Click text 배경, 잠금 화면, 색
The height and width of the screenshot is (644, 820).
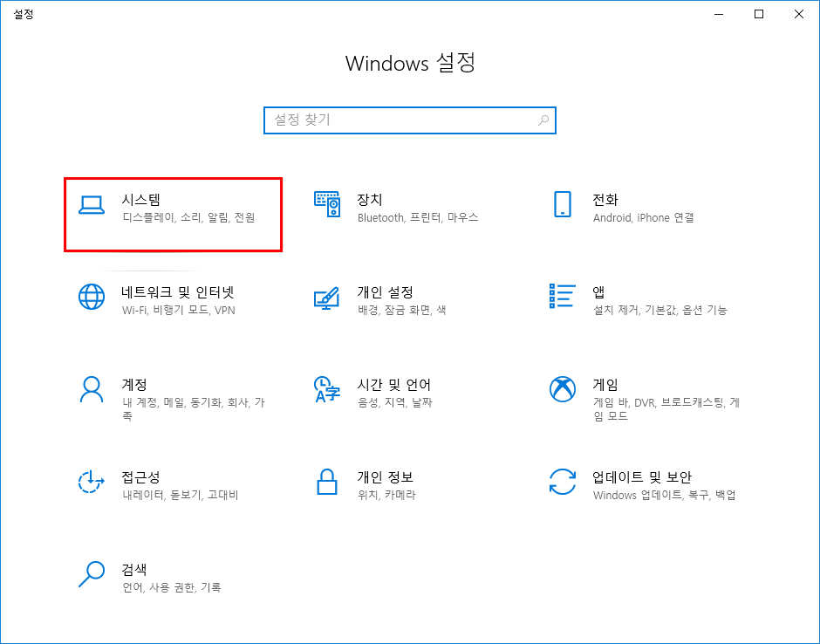(401, 311)
